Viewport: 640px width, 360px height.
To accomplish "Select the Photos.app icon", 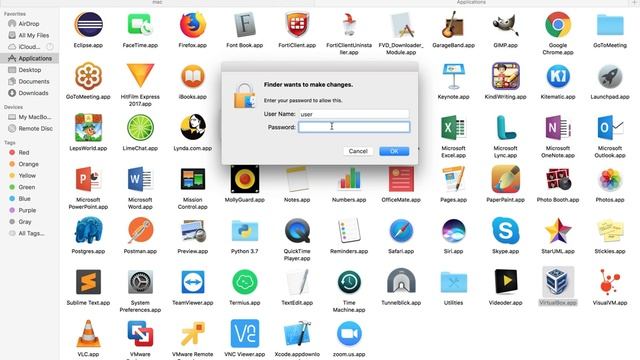I will click(610, 179).
